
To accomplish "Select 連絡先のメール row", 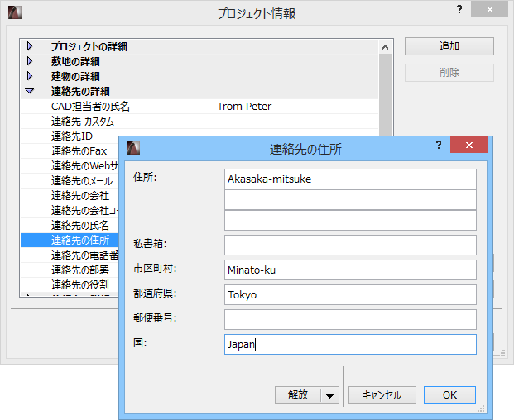I will (x=70, y=181).
